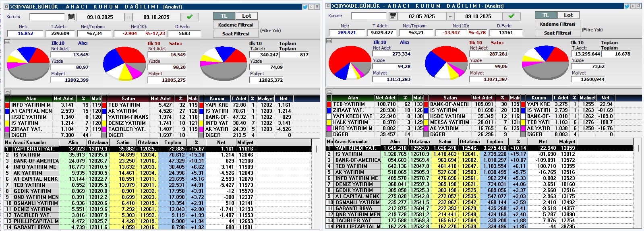Focus the Kurum input field in right window

pyautogui.click(x=369, y=16)
